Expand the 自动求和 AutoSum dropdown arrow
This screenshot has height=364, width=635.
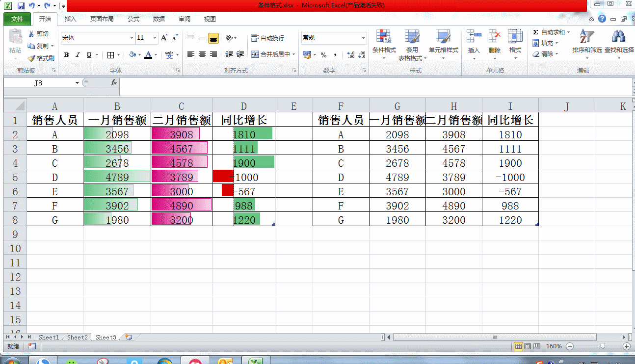point(568,32)
